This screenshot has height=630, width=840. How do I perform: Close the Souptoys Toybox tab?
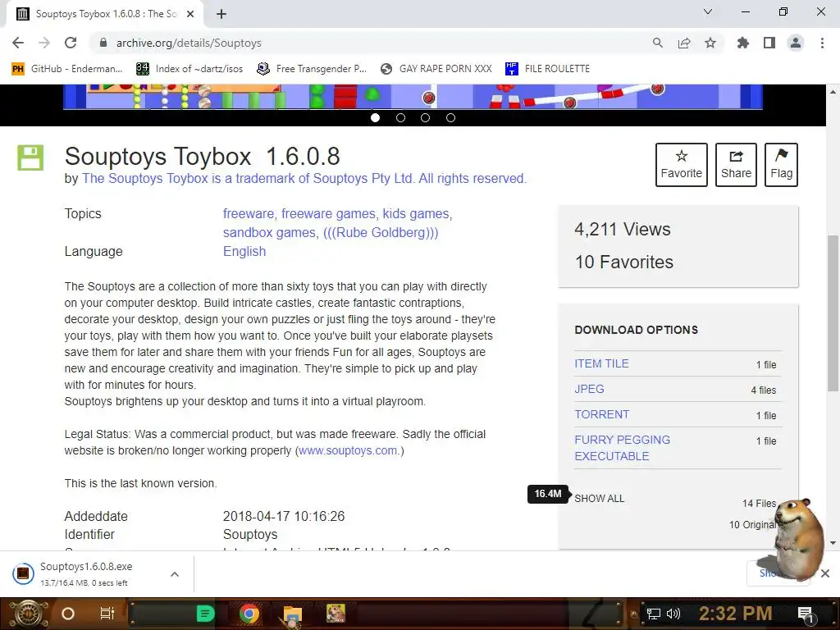pyautogui.click(x=190, y=14)
